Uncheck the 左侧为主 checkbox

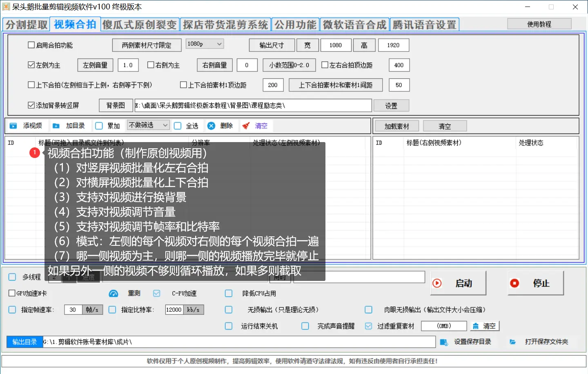pos(31,65)
